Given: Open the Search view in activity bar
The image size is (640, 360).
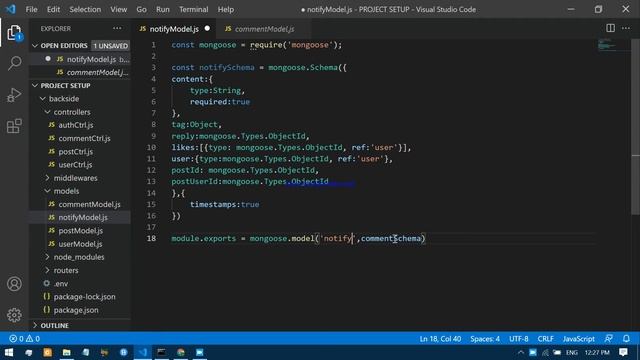Looking at the screenshot, I should (x=14, y=63).
